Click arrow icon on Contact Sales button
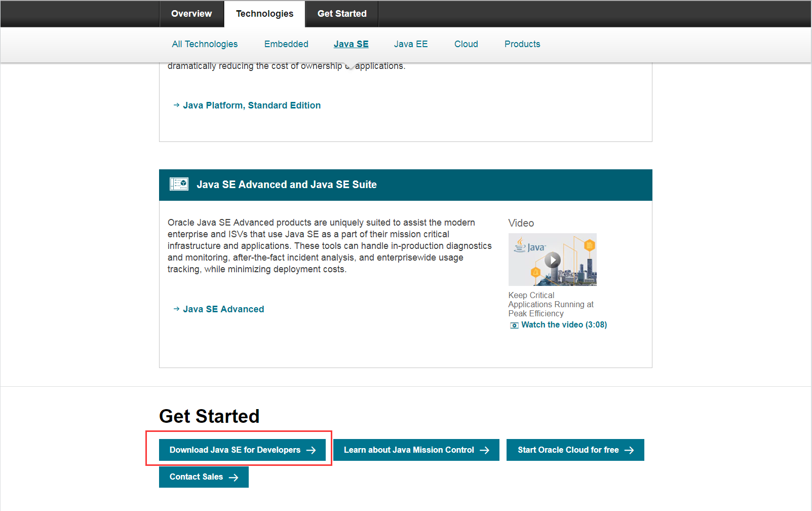This screenshot has height=511, width=812. tap(234, 478)
